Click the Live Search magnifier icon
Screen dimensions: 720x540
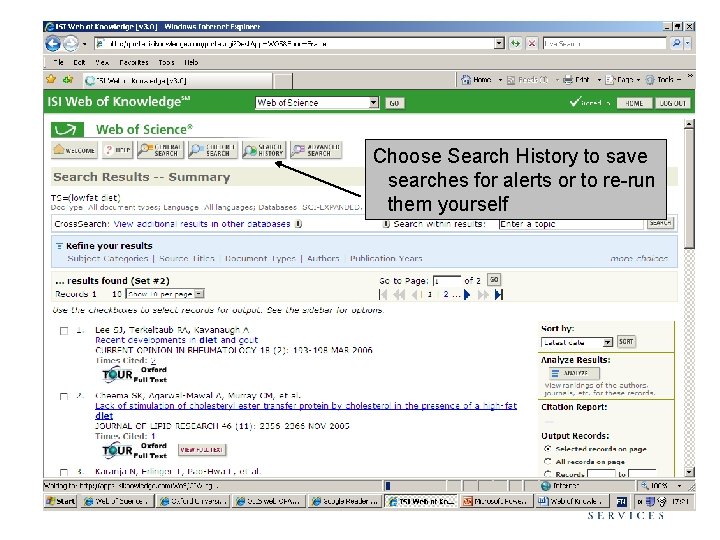[676, 44]
